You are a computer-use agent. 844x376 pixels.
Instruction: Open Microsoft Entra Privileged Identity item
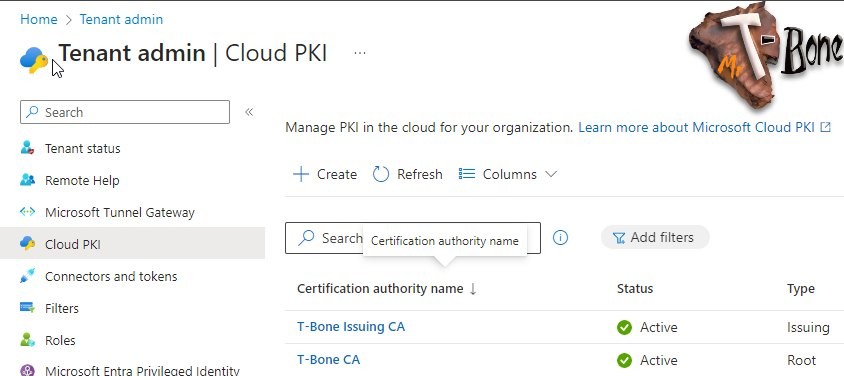(x=142, y=370)
